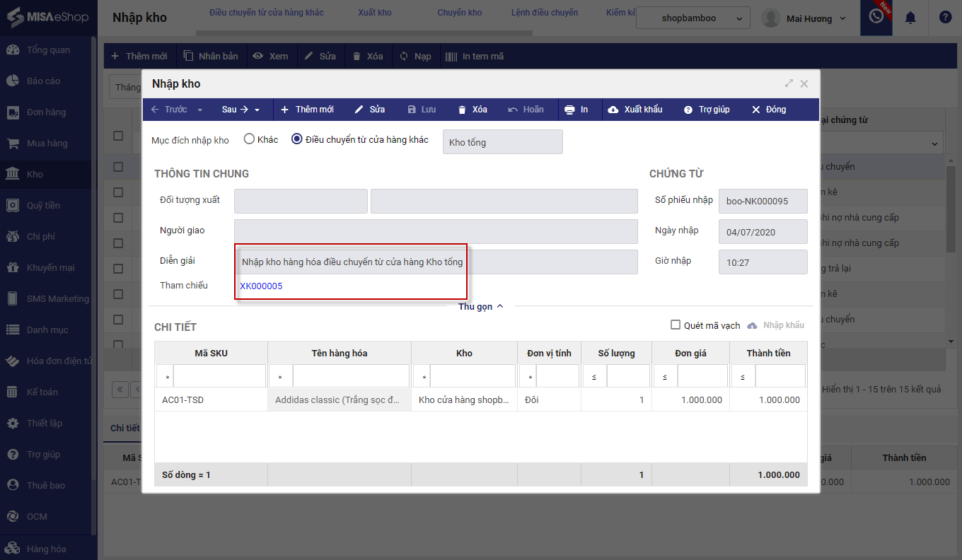Switch to the Xuất kho tab
Viewport: 962px width, 560px height.
point(374,13)
